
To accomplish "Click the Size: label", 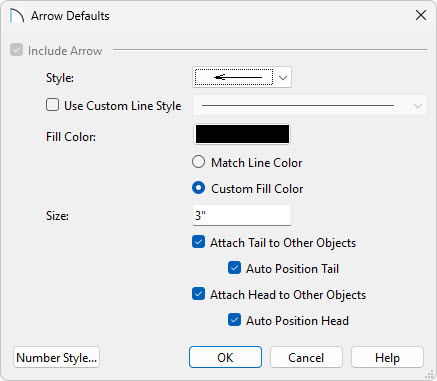I will [57, 216].
